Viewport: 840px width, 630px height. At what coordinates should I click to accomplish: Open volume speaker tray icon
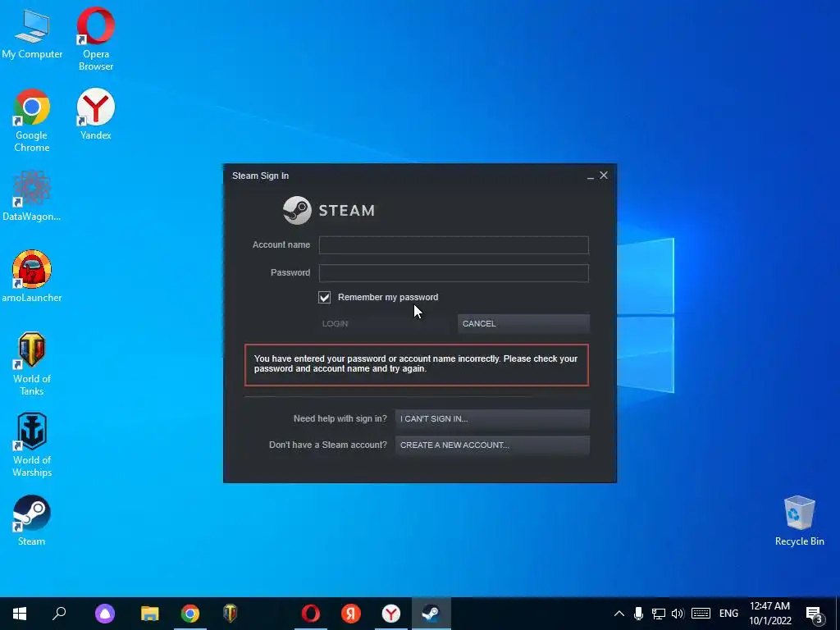678,614
